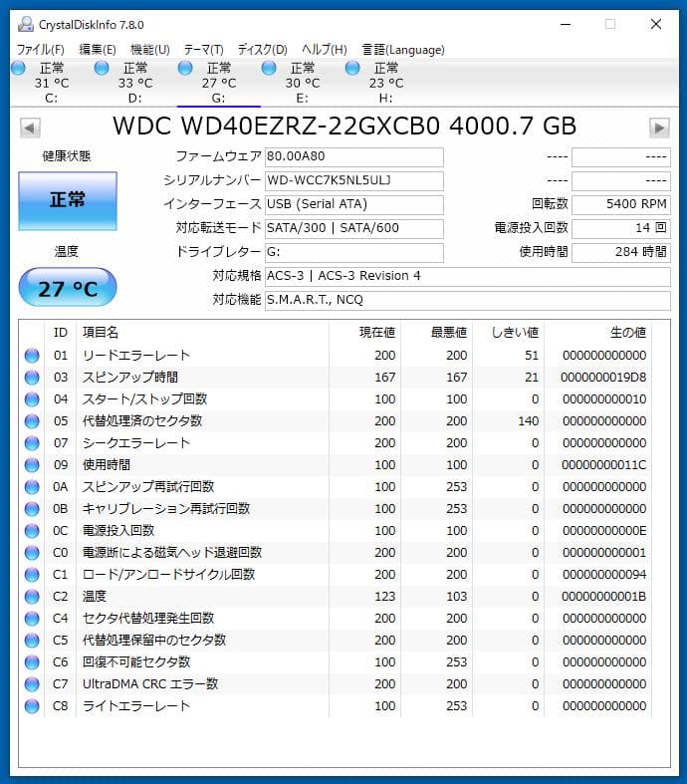This screenshot has width=687, height=784.
Task: Open the 言語(Language) menu
Action: [x=403, y=50]
